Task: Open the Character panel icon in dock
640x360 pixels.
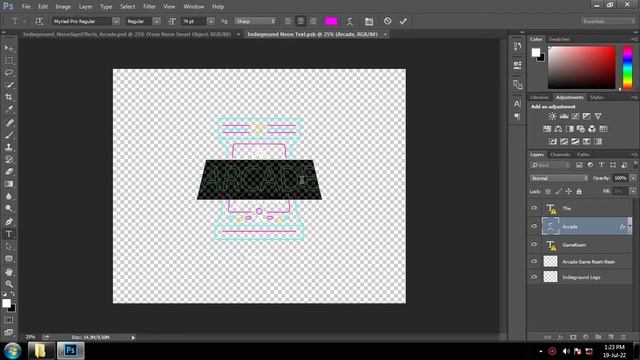Action: (517, 104)
